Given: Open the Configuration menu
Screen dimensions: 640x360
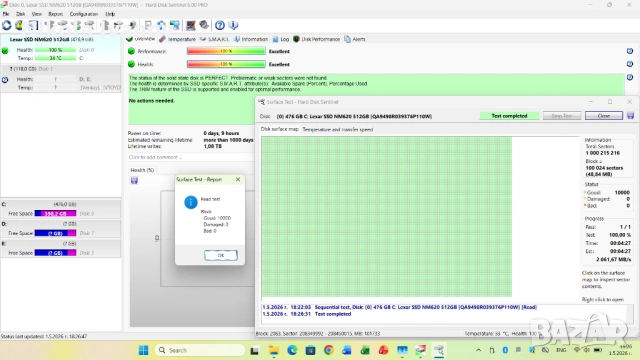Looking at the screenshot, I should click(84, 14).
